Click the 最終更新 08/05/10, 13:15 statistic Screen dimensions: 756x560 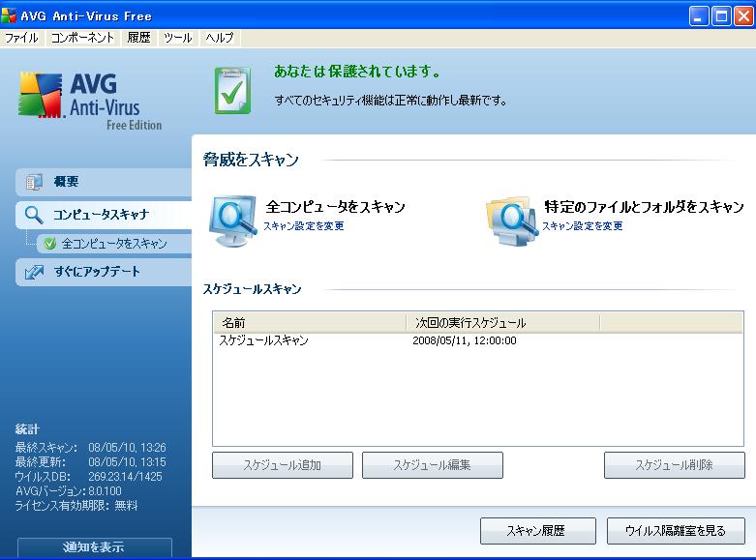(90, 461)
